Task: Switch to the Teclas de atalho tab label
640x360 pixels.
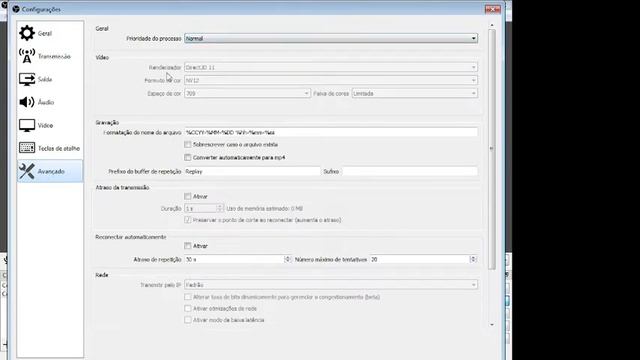Action: click(x=59, y=149)
